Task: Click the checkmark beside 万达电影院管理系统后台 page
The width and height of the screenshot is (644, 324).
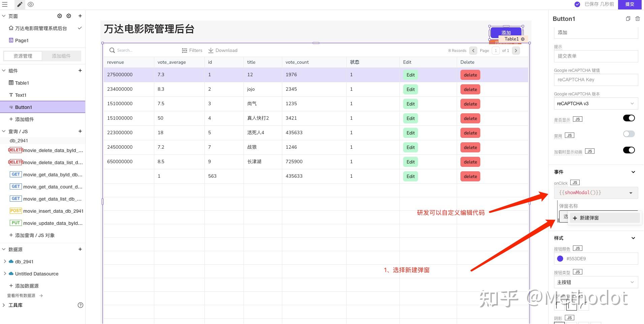Action: [80, 28]
